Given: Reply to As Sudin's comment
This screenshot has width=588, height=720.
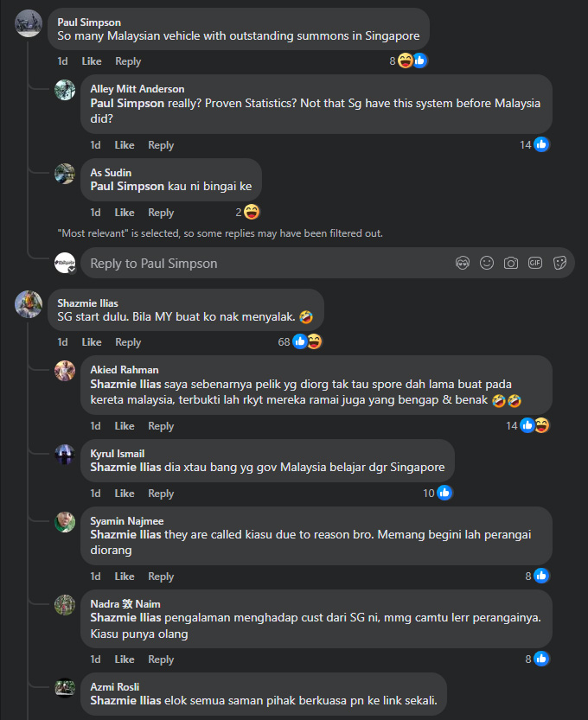Looking at the screenshot, I should click(x=161, y=213).
